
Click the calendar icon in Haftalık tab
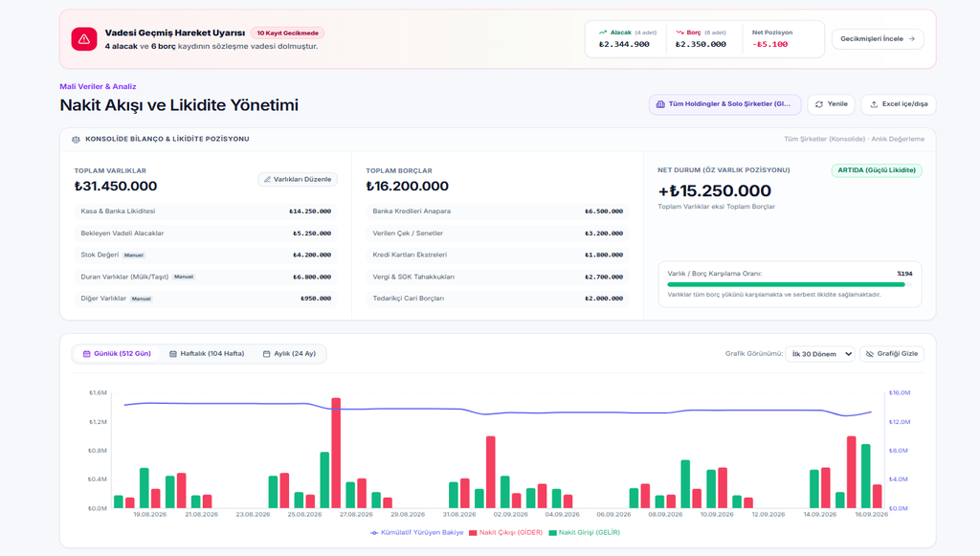click(x=173, y=353)
